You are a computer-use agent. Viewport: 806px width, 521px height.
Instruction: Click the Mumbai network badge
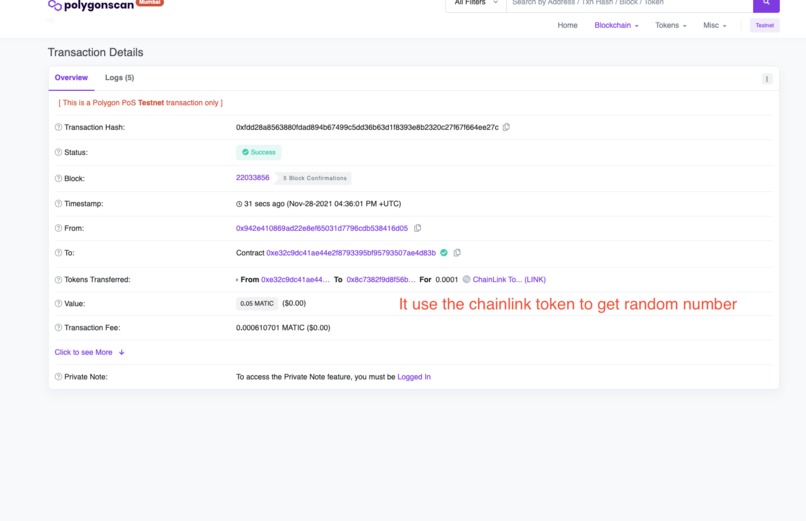click(x=150, y=3)
